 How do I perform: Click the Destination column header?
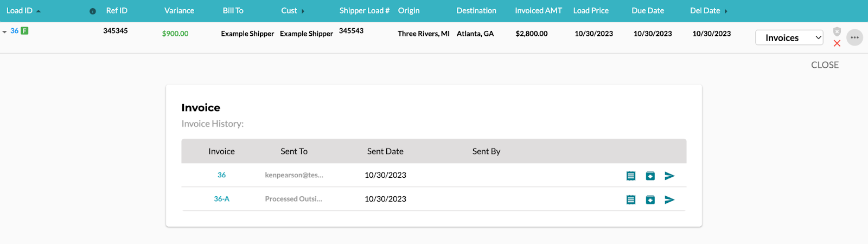pyautogui.click(x=476, y=10)
